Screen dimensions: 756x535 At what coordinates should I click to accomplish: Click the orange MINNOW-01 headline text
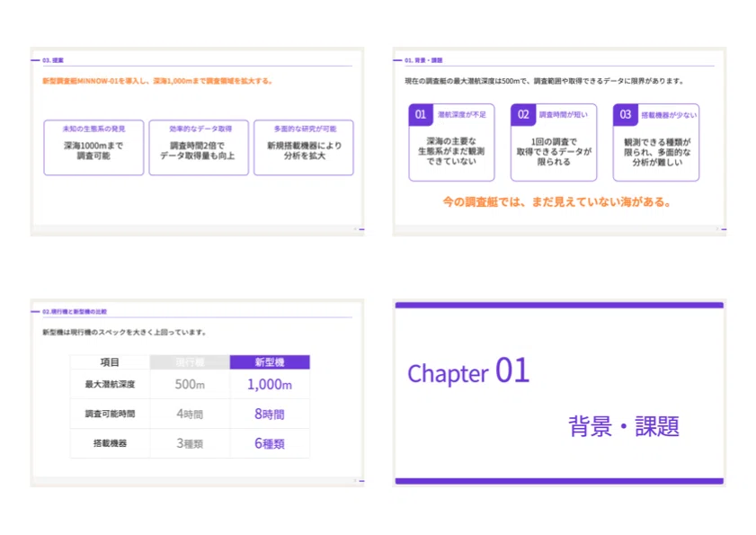coord(157,81)
